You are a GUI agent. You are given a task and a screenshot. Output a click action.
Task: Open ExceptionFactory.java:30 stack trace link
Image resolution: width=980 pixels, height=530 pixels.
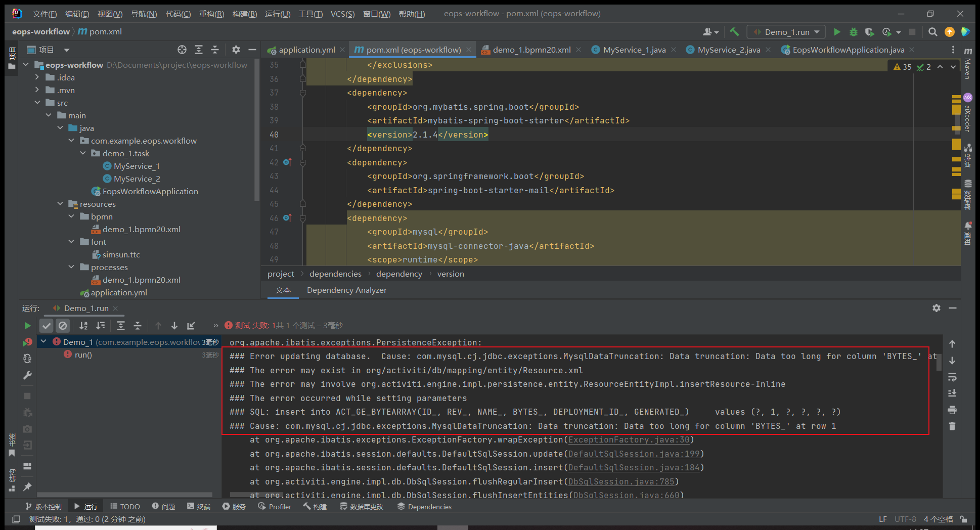629,440
